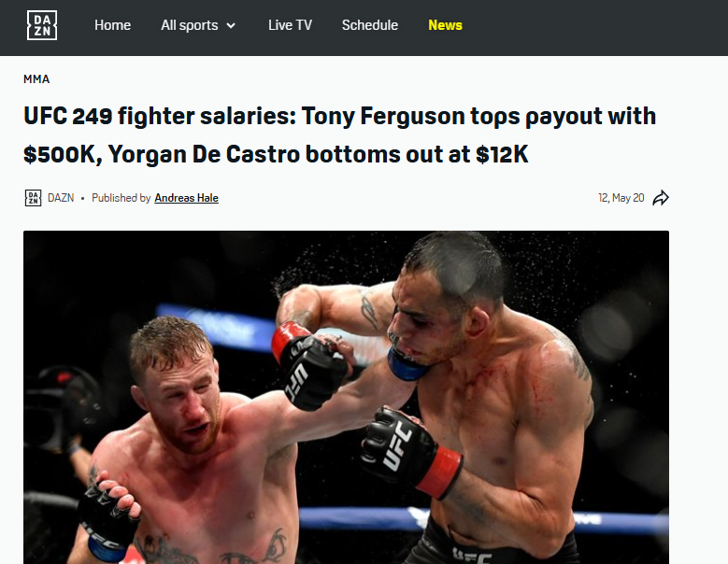This screenshot has width=728, height=564.
Task: Click the UFC 249 fighter salaries headline
Action: tap(339, 134)
